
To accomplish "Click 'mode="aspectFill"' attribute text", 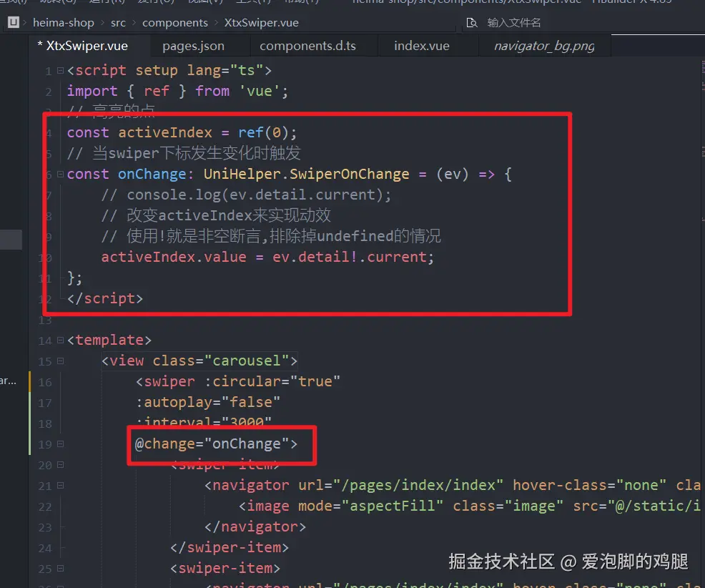I will (x=370, y=506).
